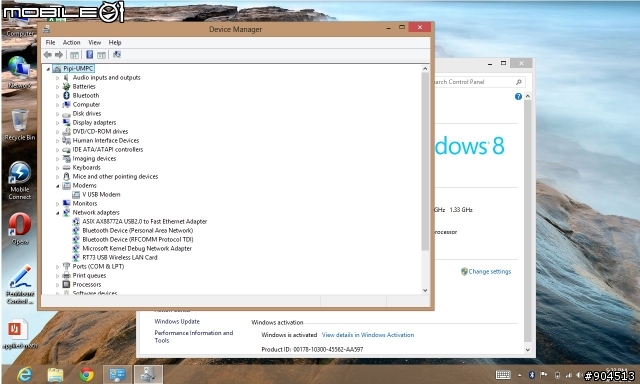Expand the Display adapters node
Image resolution: width=640 pixels, height=384 pixels.
[58, 123]
